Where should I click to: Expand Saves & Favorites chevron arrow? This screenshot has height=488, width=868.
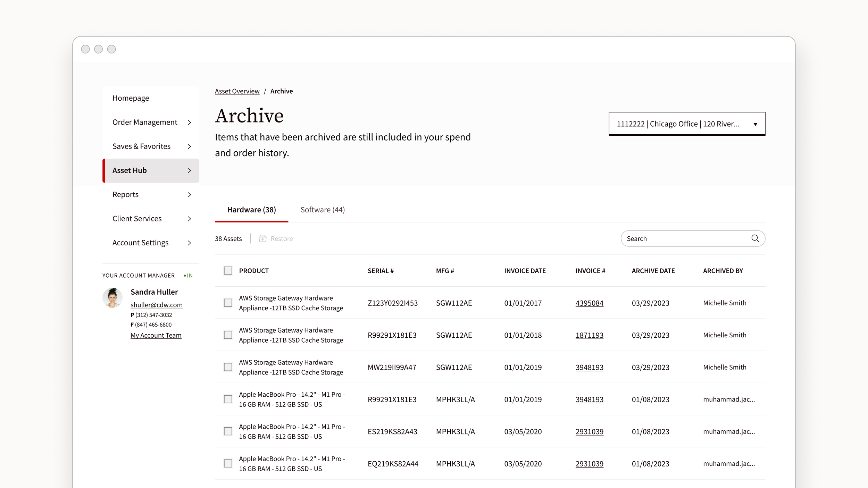pyautogui.click(x=189, y=146)
